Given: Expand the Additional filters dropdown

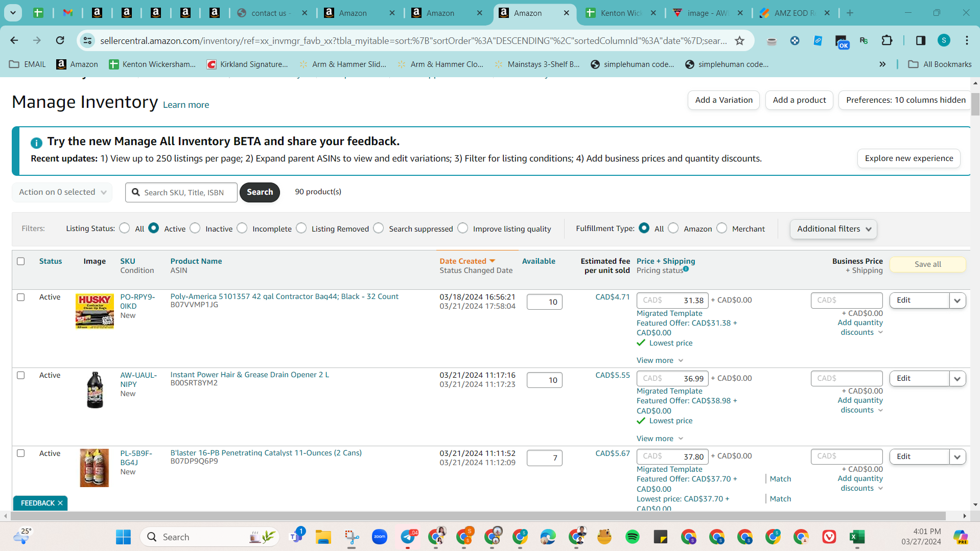Looking at the screenshot, I should (833, 229).
